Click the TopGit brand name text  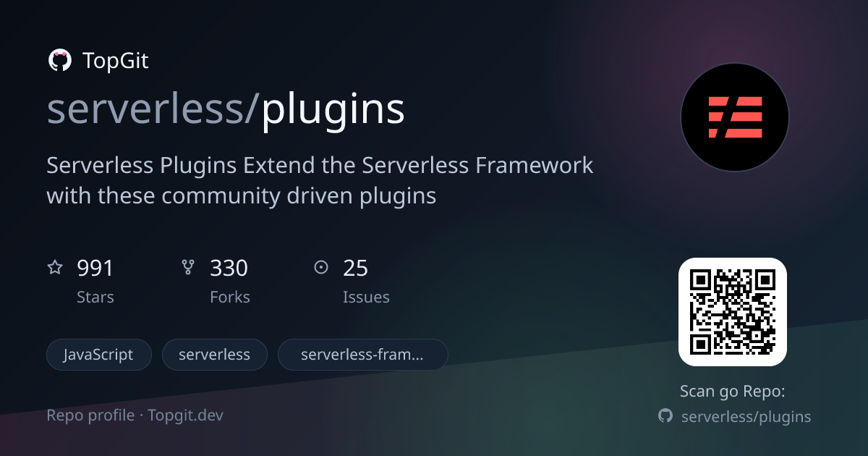tap(116, 61)
